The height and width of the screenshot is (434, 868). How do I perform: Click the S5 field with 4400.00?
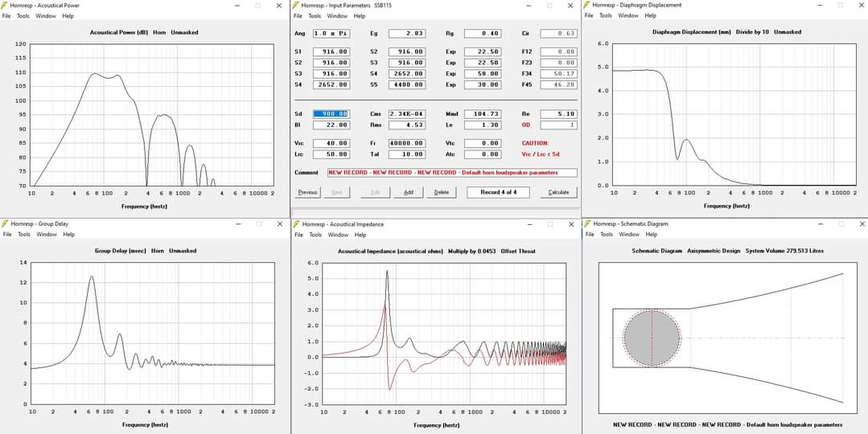tap(407, 84)
